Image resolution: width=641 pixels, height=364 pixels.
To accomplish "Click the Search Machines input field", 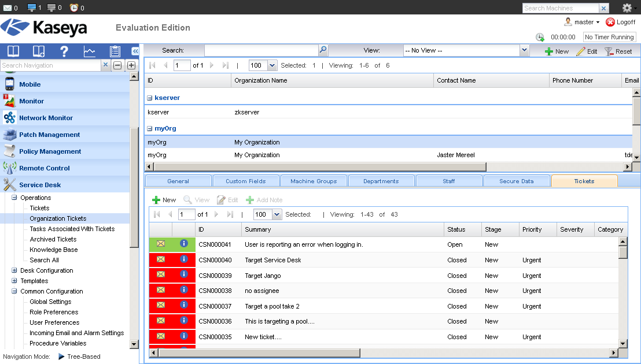I will tap(560, 8).
